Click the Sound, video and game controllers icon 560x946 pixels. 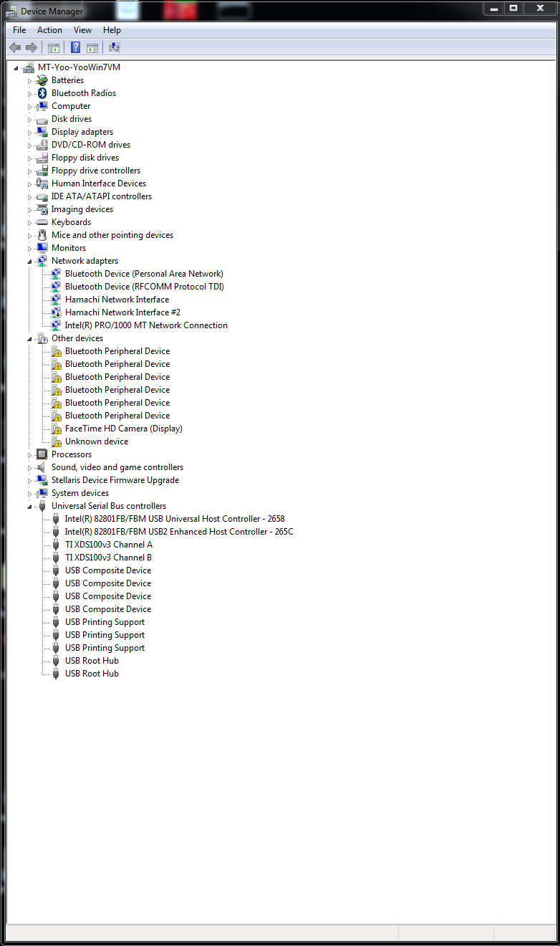(42, 467)
